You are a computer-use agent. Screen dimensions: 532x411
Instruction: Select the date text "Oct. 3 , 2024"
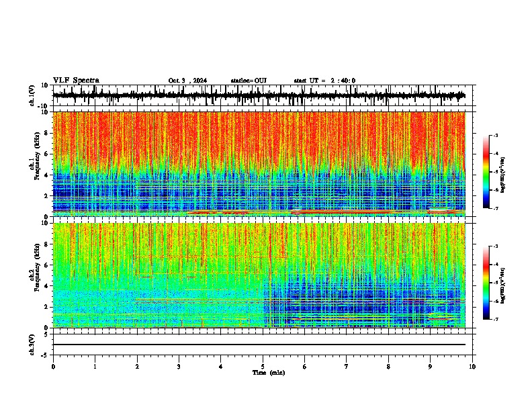click(187, 81)
